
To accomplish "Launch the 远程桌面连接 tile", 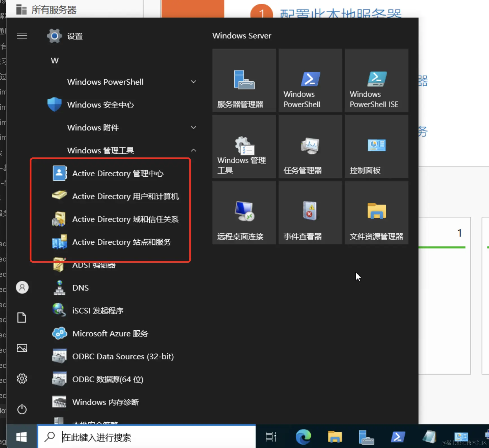I will point(244,212).
